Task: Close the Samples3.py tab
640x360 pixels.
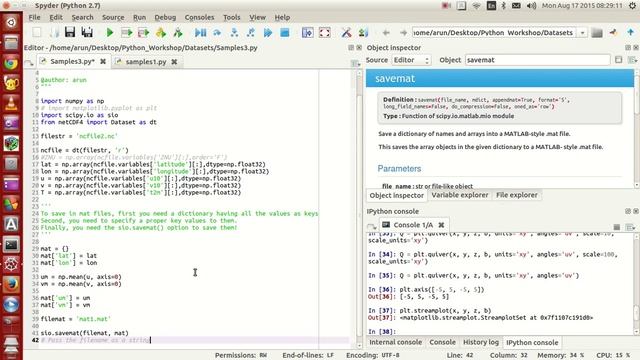Action: tap(103, 61)
